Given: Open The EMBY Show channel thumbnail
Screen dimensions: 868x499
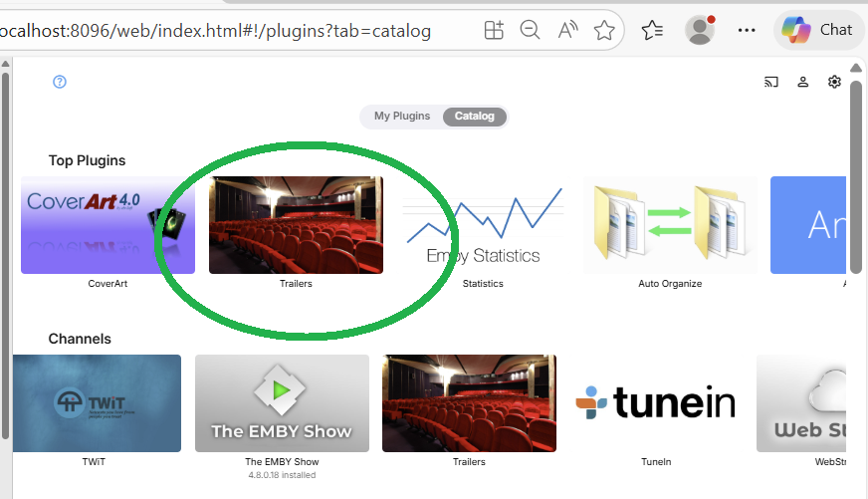Looking at the screenshot, I should pyautogui.click(x=282, y=403).
